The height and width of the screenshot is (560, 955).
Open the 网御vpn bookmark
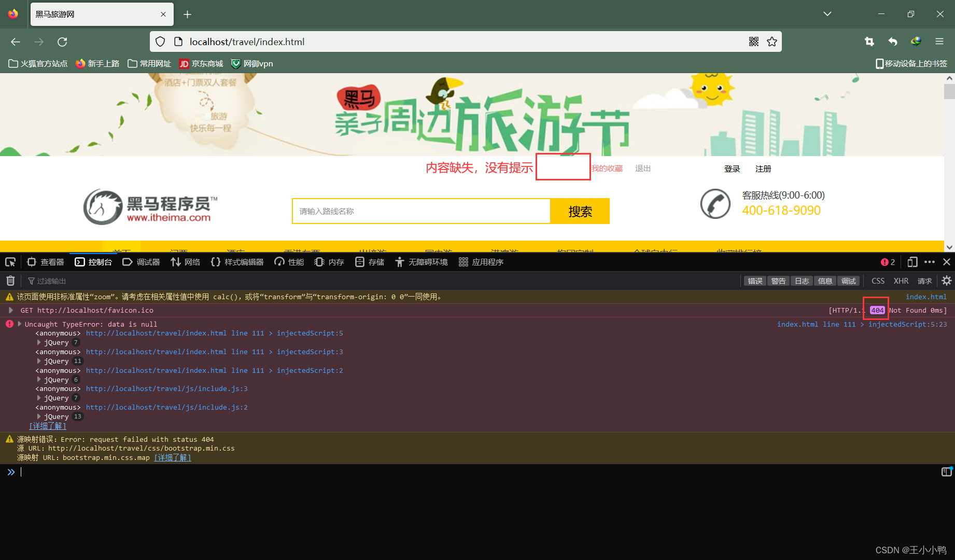coord(252,63)
